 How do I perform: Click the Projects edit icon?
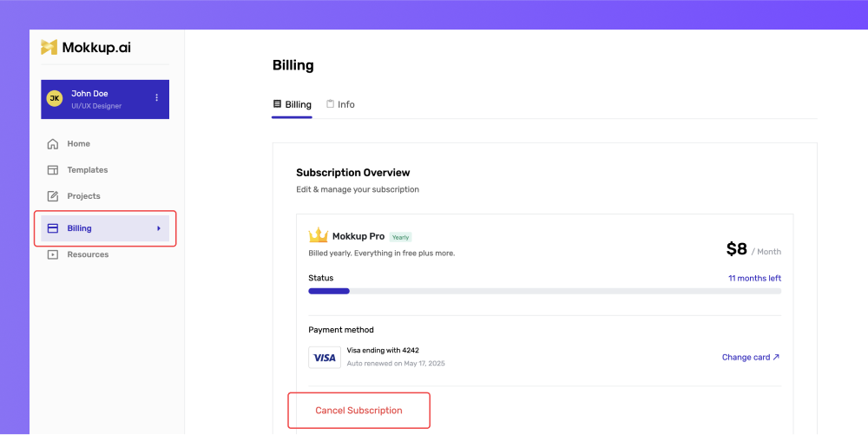click(53, 196)
